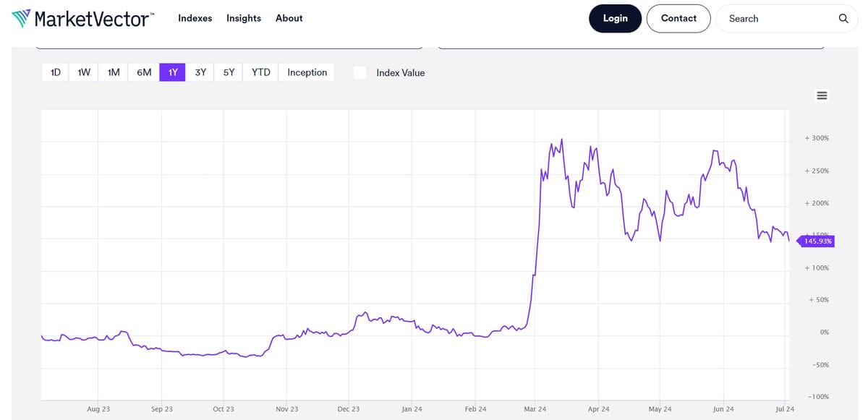Click the Sep 23 axis label

pyautogui.click(x=162, y=409)
